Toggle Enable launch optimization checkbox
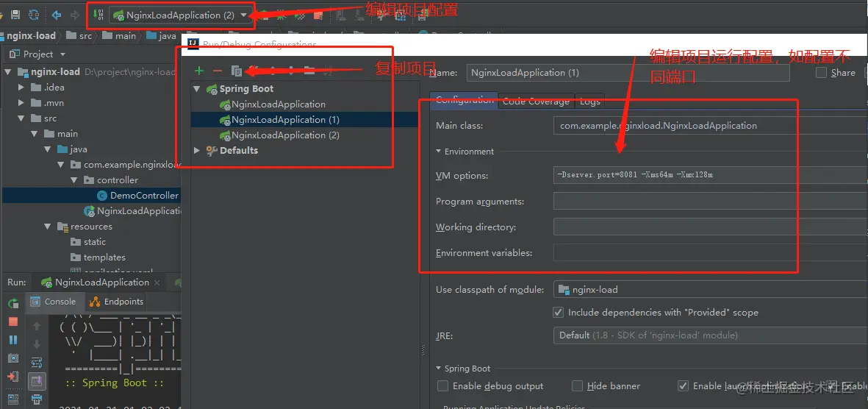 click(683, 385)
